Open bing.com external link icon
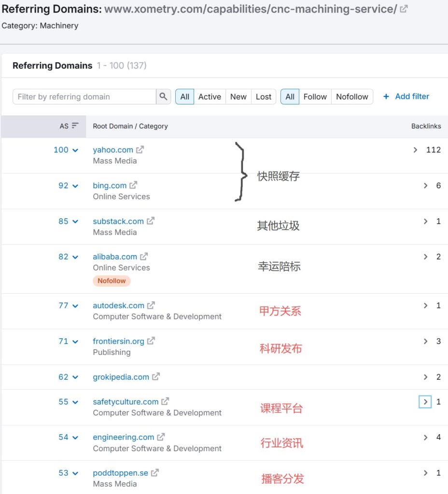Image resolution: width=448 pixels, height=494 pixels. pos(133,185)
